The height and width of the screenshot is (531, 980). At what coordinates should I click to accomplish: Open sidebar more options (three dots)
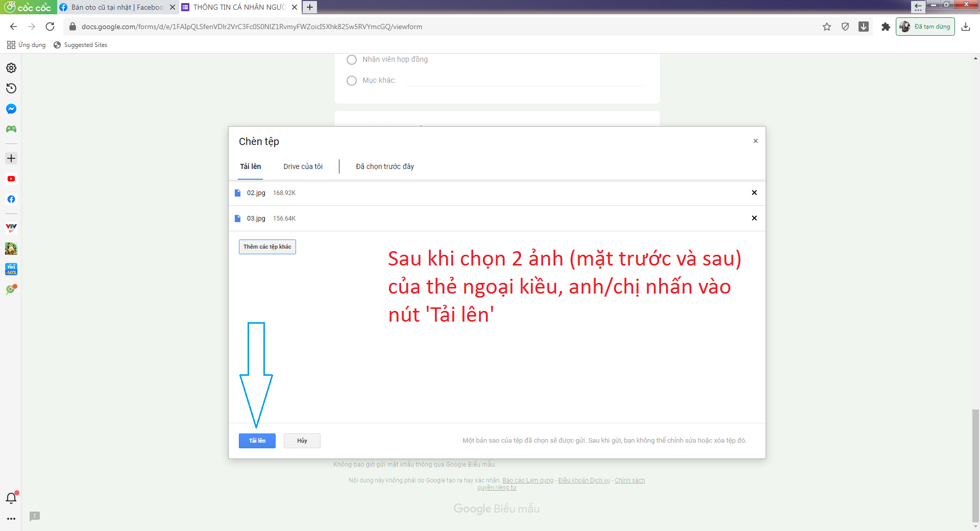pyautogui.click(x=11, y=519)
